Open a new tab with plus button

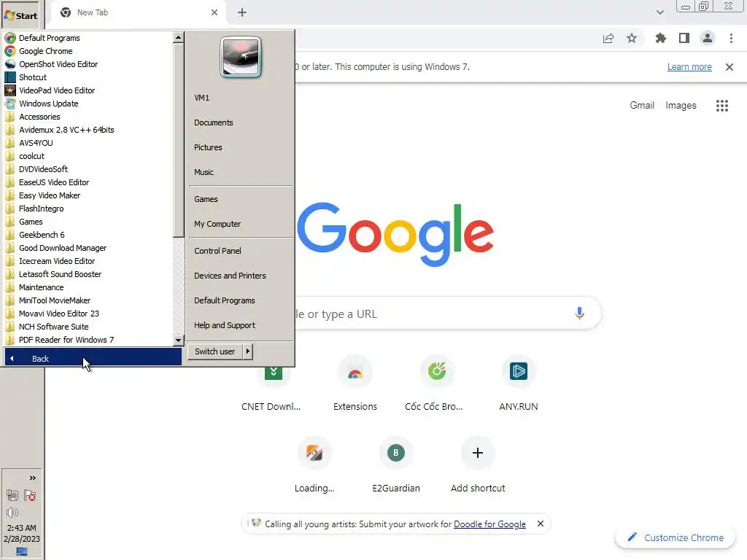click(242, 12)
